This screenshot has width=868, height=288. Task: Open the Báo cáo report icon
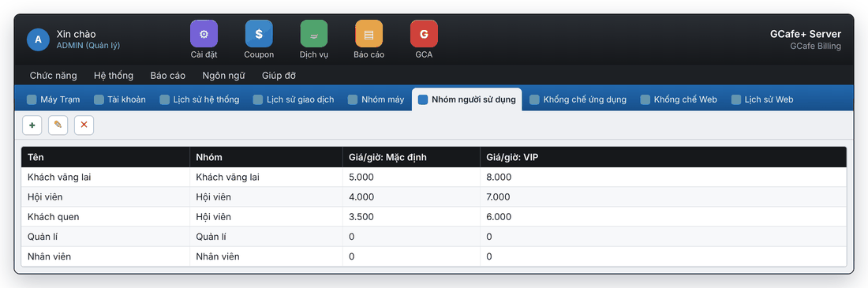(x=369, y=34)
